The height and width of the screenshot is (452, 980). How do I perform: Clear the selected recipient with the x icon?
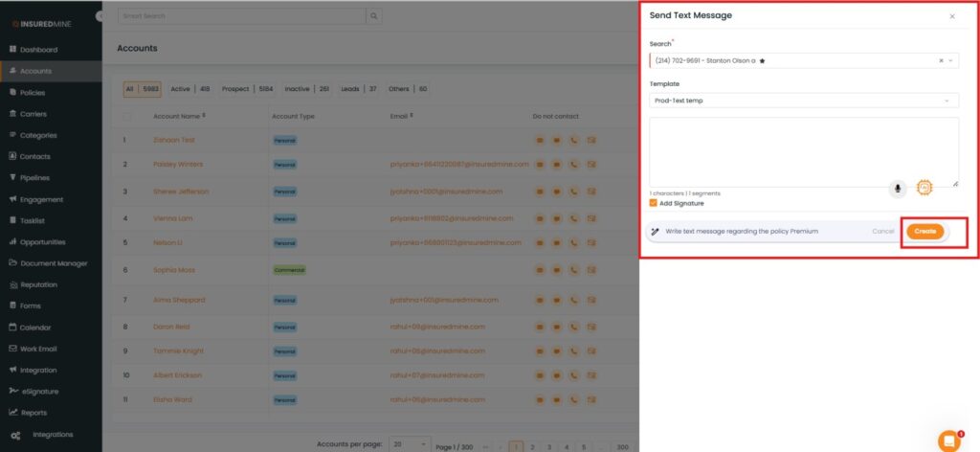[940, 60]
